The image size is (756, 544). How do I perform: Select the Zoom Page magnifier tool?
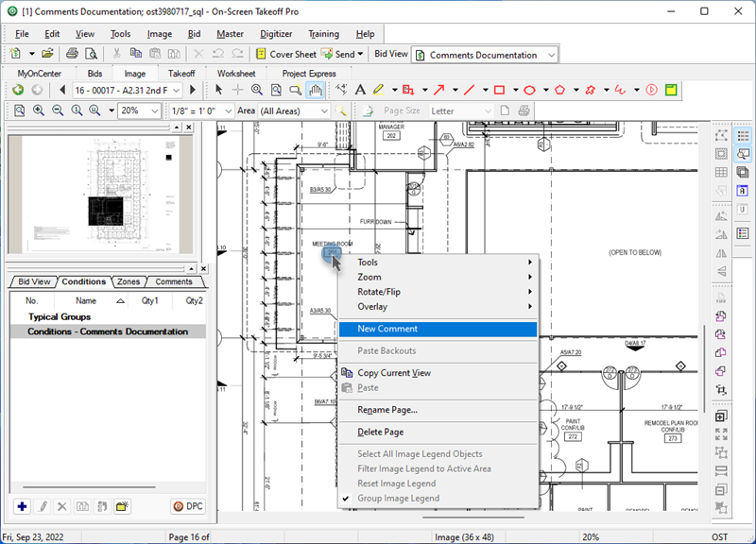point(276,90)
